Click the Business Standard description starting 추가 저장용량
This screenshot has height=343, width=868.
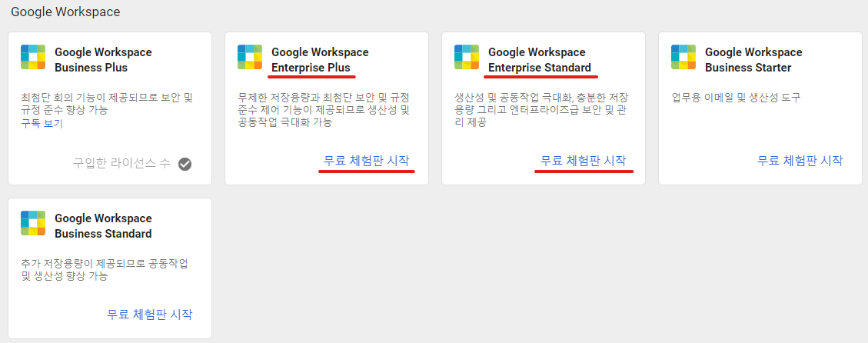click(x=105, y=270)
